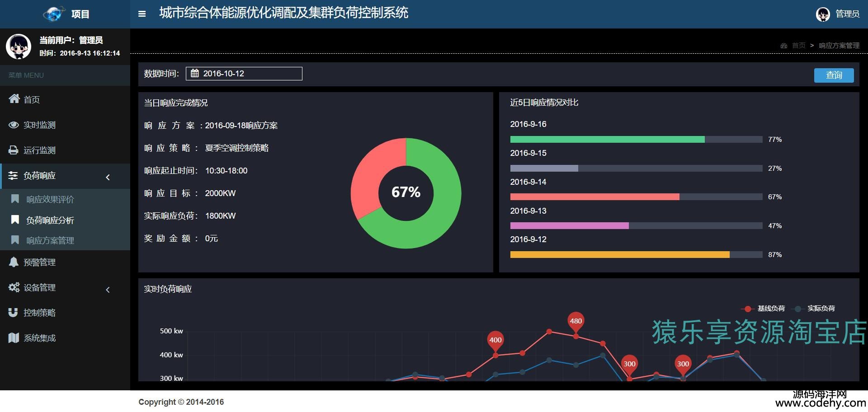Screen dimensions: 868x412
Task: Click the 10:30-18:00 time range text
Action: click(226, 171)
